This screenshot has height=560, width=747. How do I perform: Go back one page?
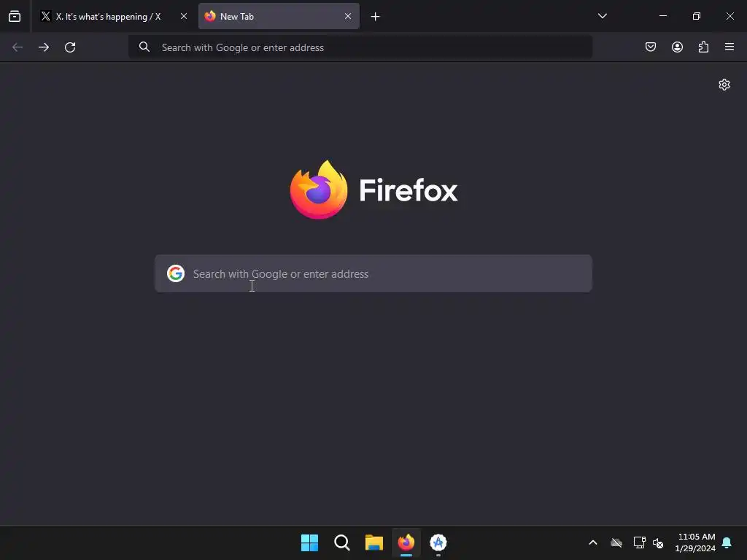(x=18, y=47)
